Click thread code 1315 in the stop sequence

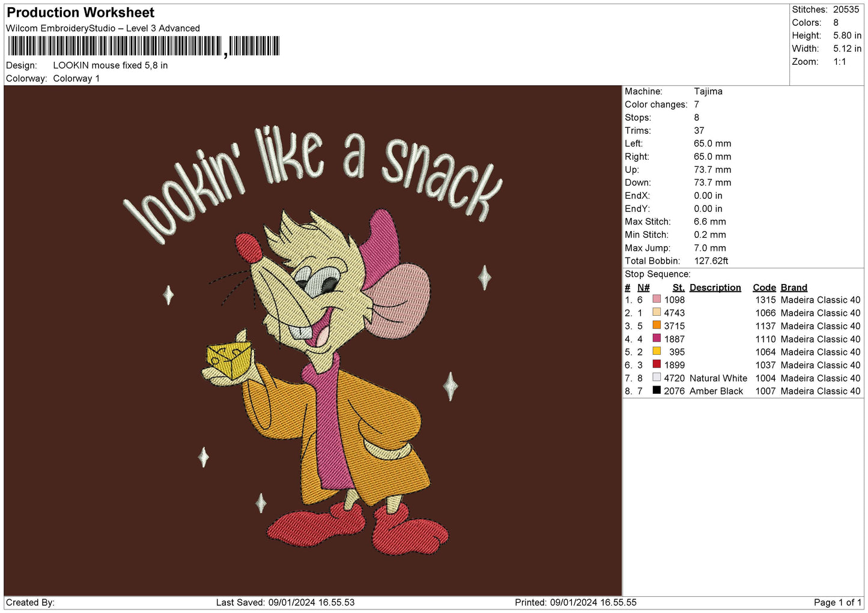point(766,300)
